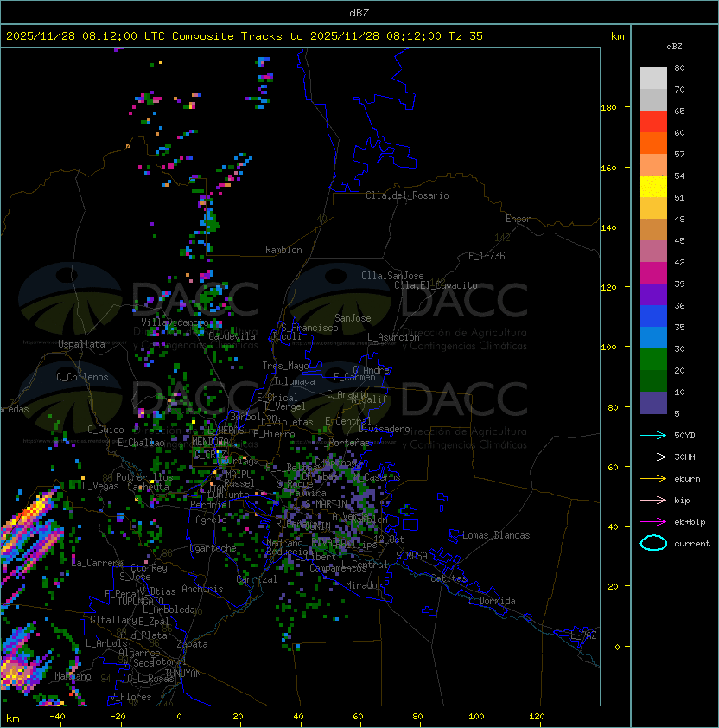Click the 'Tulumaya' label
This screenshot has width=719, height=728.
coord(295,381)
